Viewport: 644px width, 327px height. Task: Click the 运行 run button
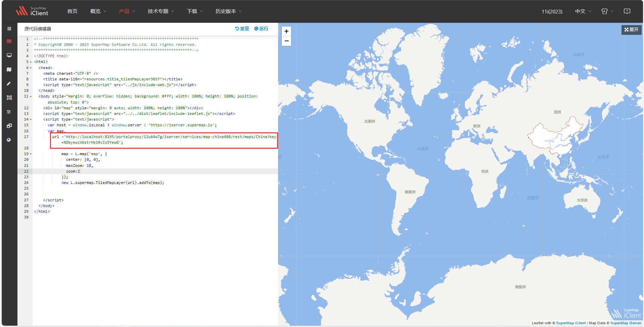[261, 29]
